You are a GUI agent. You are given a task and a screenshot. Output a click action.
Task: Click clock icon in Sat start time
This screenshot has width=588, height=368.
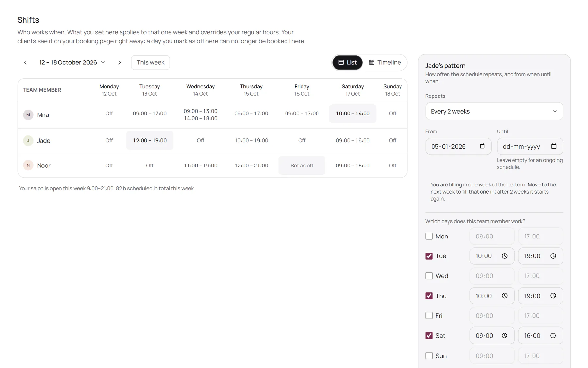click(505, 336)
